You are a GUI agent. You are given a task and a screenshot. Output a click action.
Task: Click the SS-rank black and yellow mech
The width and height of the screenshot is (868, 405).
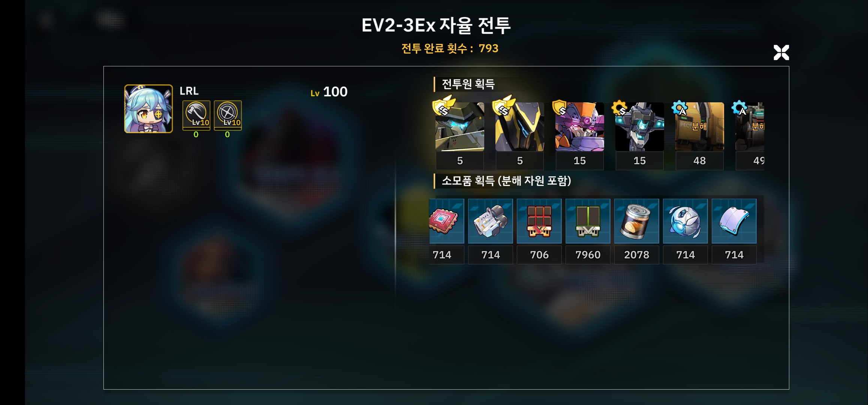tap(519, 127)
